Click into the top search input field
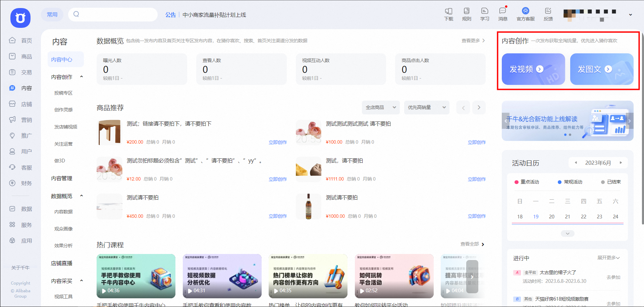Image resolution: width=644 pixels, height=307 pixels. pos(113,14)
